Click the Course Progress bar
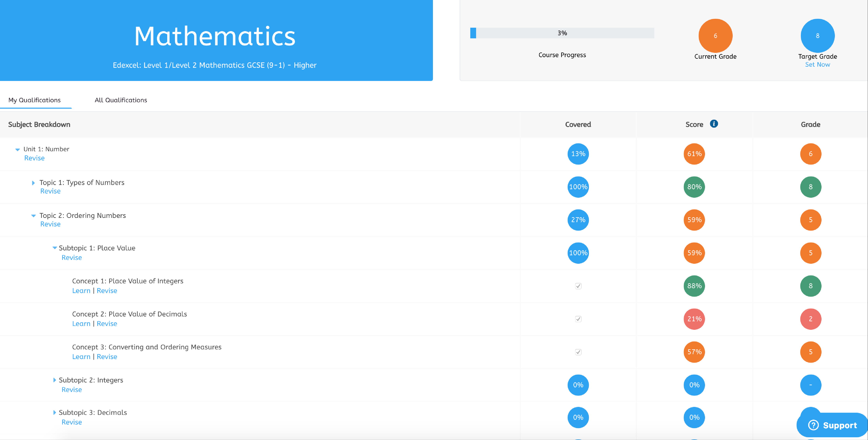The height and width of the screenshot is (440, 868). click(562, 33)
